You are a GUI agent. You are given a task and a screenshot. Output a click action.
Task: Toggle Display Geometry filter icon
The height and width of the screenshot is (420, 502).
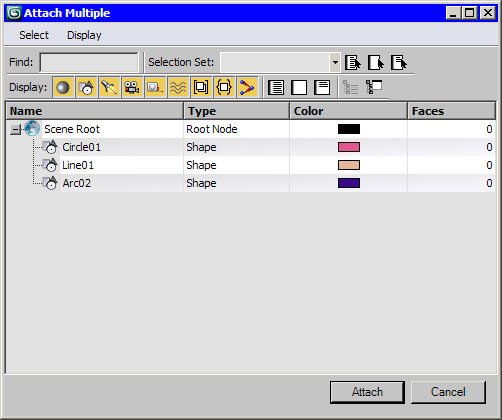[x=63, y=88]
